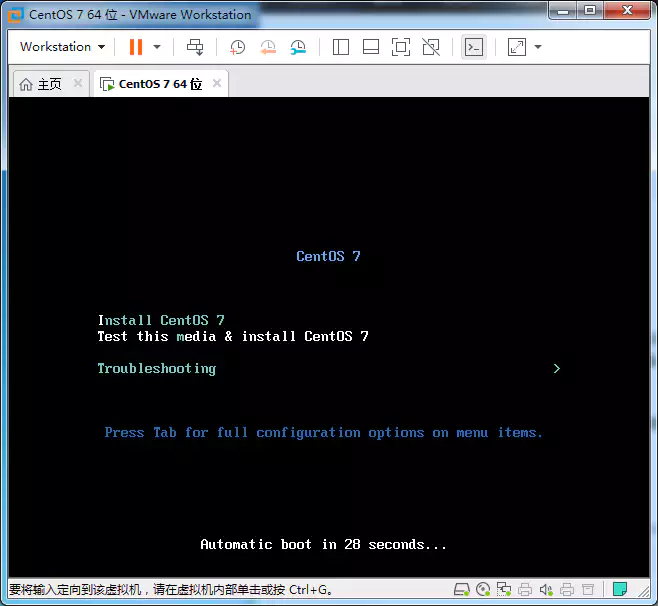Click the CentOS 7 boot menu heading
The width and height of the screenshot is (658, 606).
click(328, 256)
